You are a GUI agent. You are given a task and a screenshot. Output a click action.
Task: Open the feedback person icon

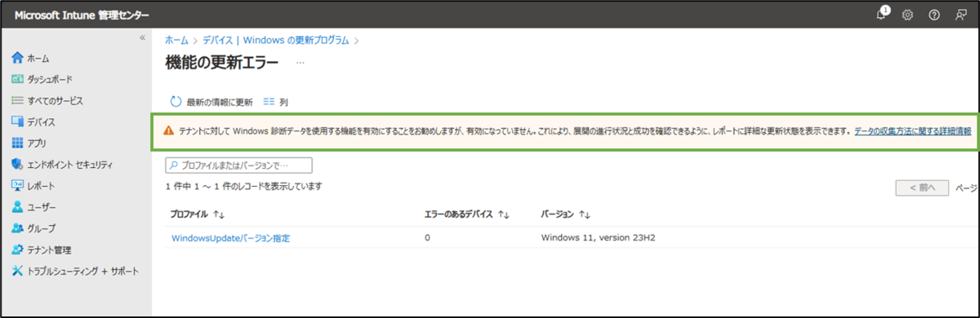tap(961, 15)
